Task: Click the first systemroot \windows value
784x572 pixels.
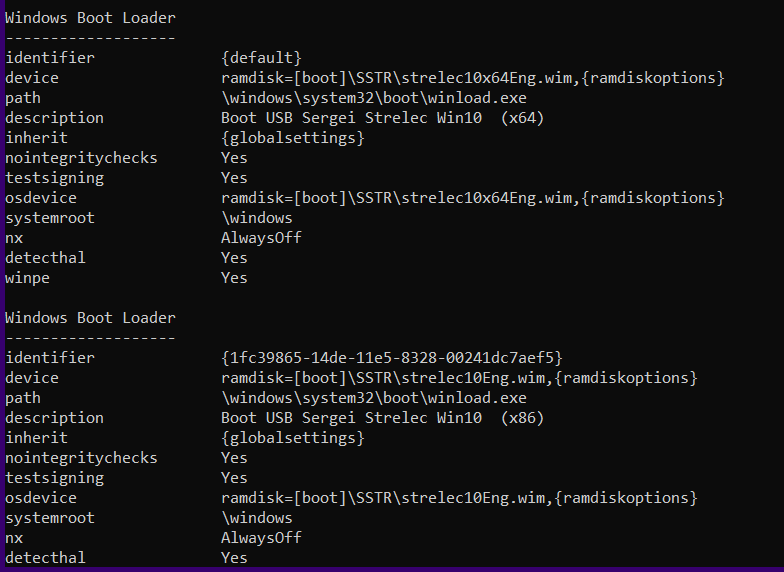Action: coord(256,218)
